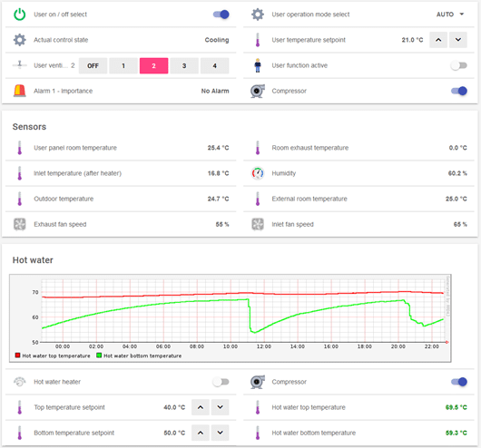Image resolution: width=481 pixels, height=448 pixels.
Task: Click the hot water temperature graph
Action: tap(231, 318)
